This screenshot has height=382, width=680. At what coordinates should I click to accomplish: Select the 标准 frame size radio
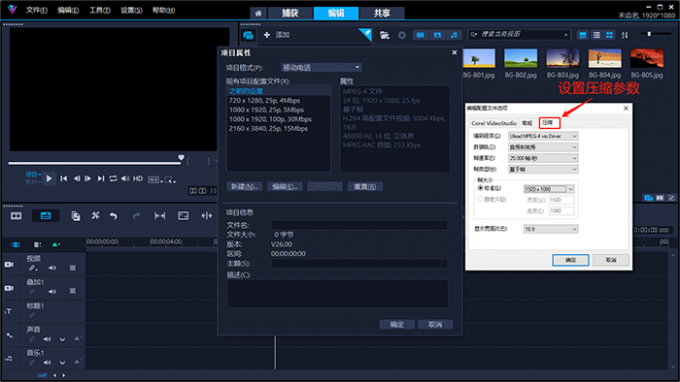(481, 188)
